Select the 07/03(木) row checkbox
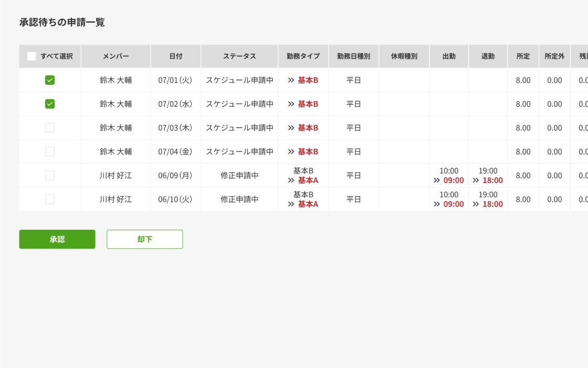This screenshot has width=588, height=368. 50,128
